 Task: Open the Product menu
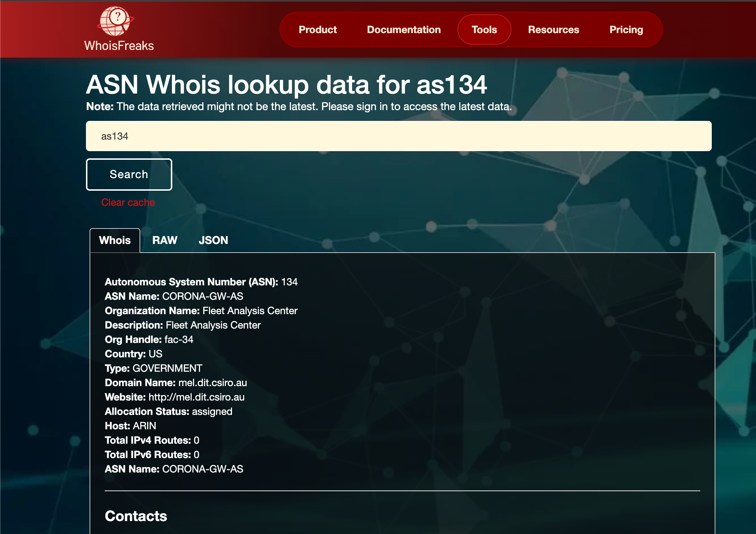(318, 30)
